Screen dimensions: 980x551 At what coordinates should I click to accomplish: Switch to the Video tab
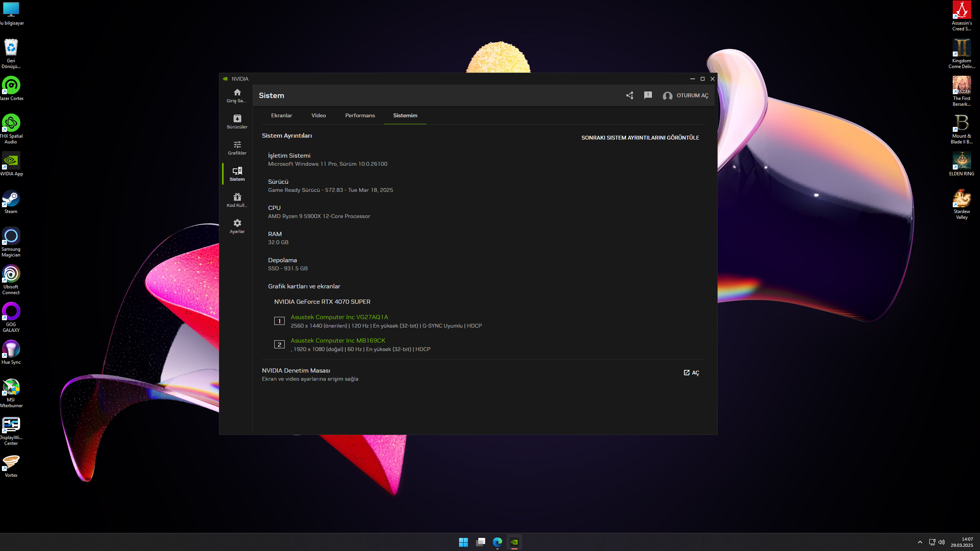point(318,115)
